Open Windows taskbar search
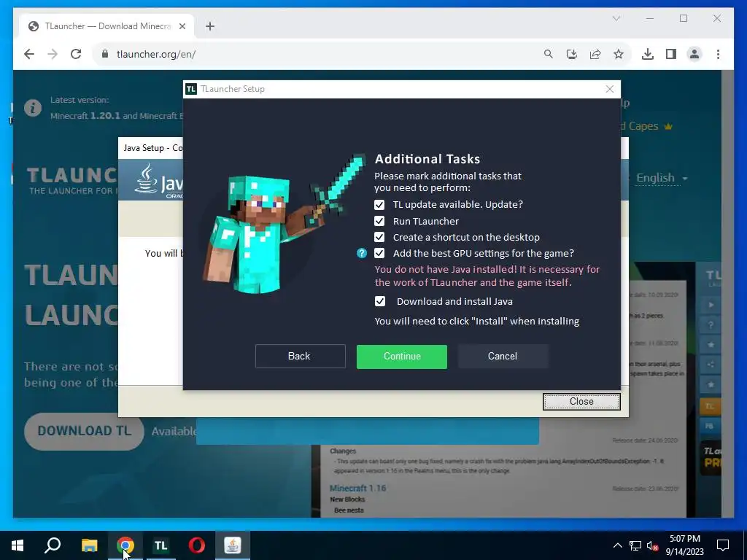 pyautogui.click(x=53, y=545)
